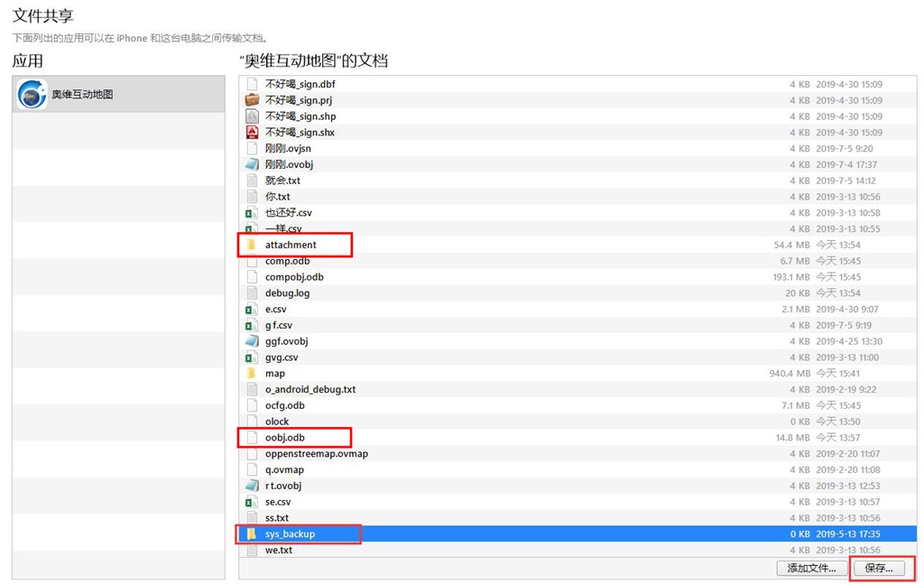The width and height of the screenshot is (924, 584).
Task: Select the compobj.odb file
Action: click(294, 277)
